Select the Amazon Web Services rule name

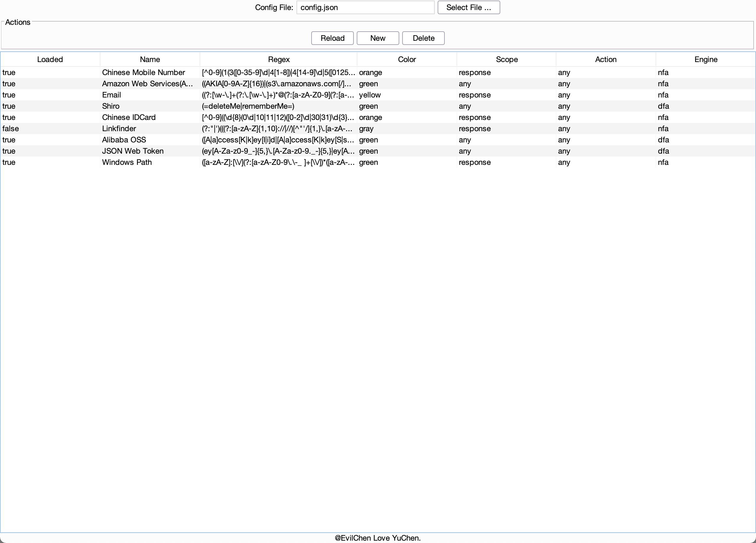(147, 84)
